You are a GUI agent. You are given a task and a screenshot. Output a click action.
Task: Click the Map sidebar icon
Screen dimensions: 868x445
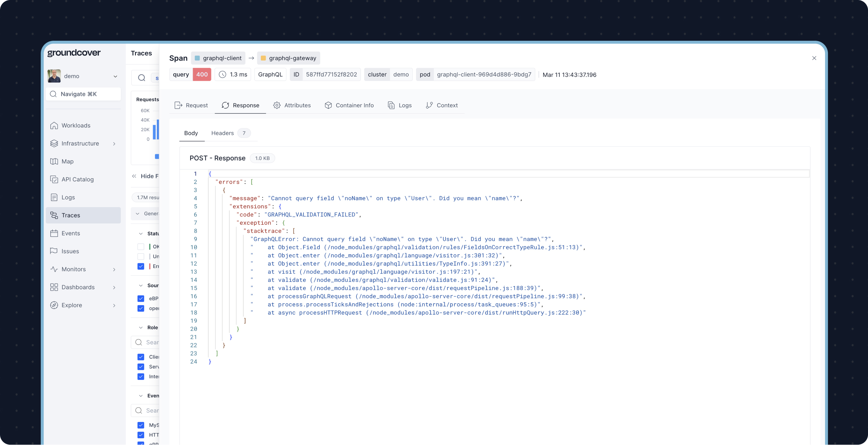(x=54, y=161)
